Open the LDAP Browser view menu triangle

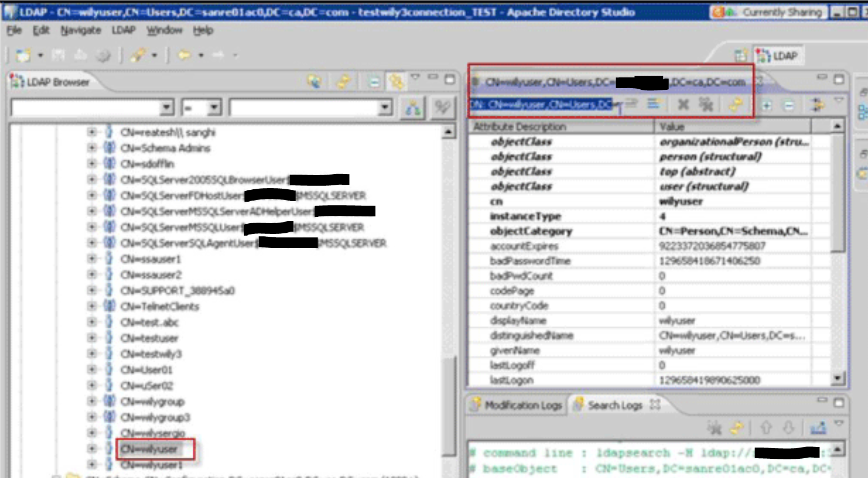[x=415, y=76]
